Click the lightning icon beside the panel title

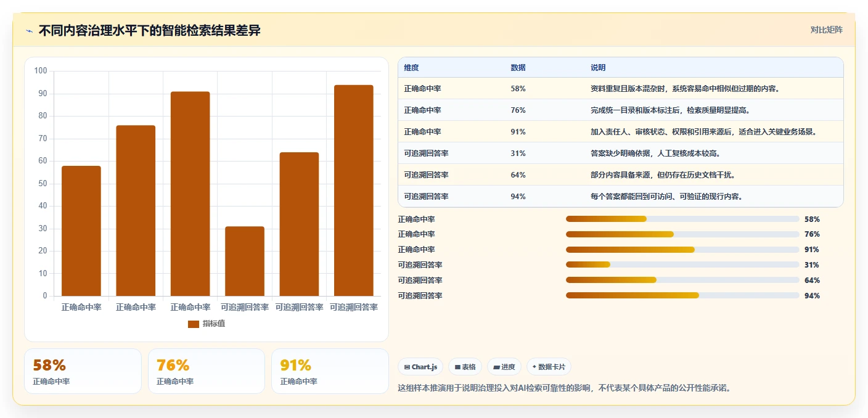29,31
